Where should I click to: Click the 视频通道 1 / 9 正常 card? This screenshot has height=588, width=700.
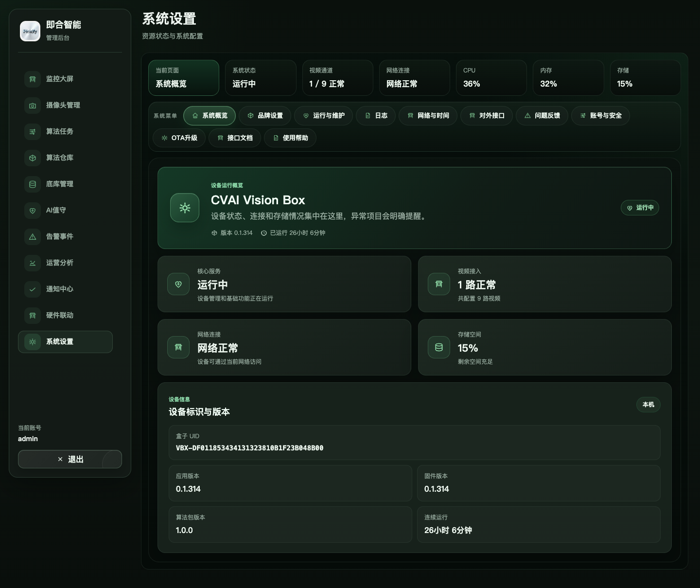coord(338,78)
